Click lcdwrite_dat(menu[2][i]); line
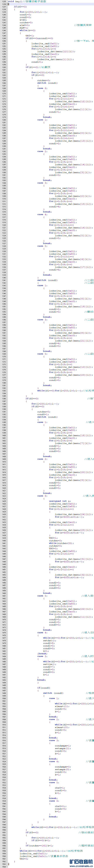The image size is (94, 868). 73,196
